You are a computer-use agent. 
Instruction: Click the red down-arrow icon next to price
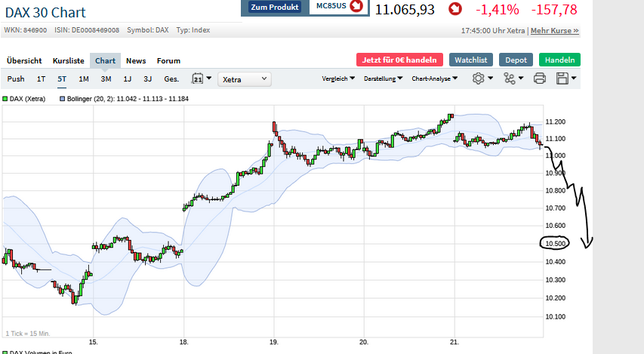point(455,9)
